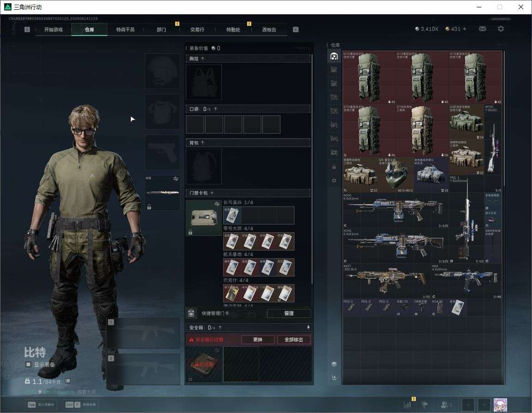Click the player avatar in bottom corner
The width and height of the screenshot is (532, 413).
[500, 405]
